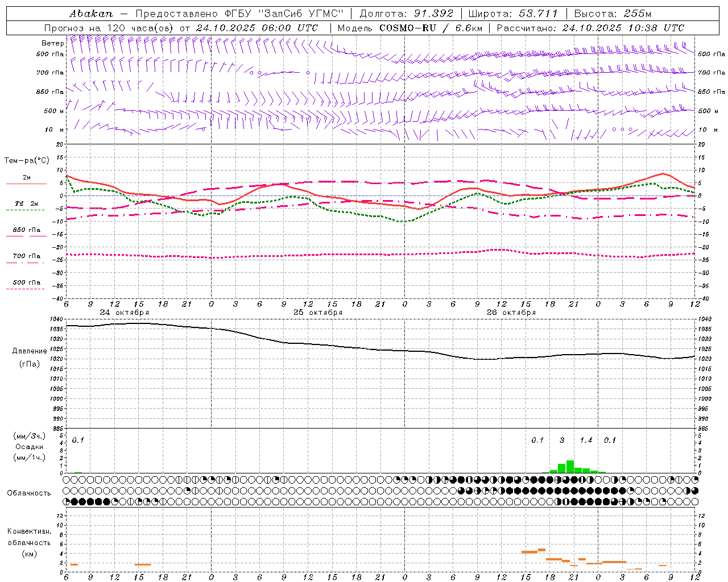Click the 'Давление' pressure panel label
Viewport: 728px width, 582px height.
pyautogui.click(x=30, y=351)
